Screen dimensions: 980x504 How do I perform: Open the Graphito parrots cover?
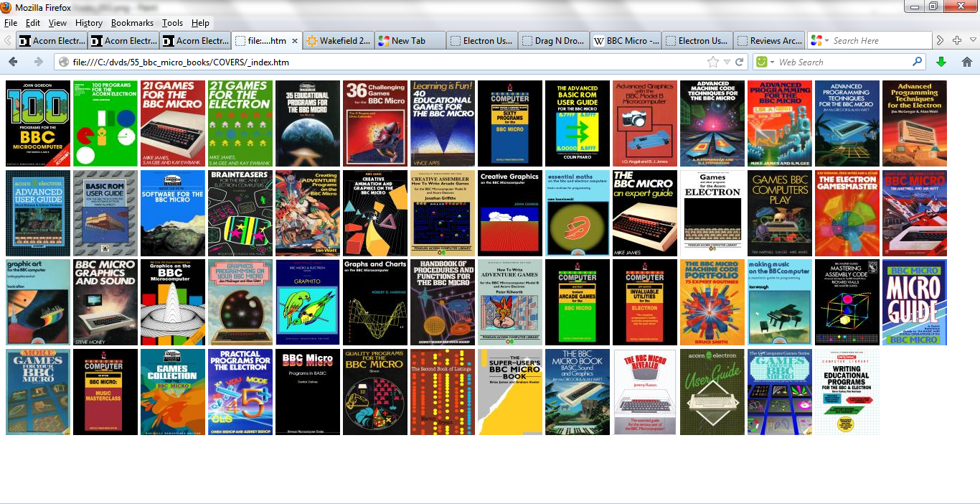click(308, 302)
